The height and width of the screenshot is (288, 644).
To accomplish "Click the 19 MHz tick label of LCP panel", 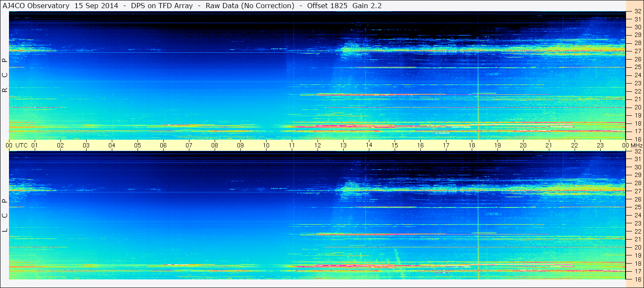I will click(x=638, y=255).
